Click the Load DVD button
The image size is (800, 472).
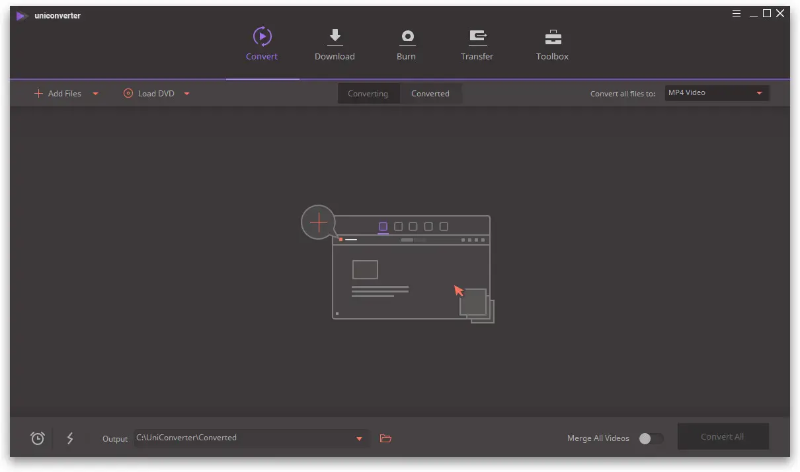click(149, 94)
